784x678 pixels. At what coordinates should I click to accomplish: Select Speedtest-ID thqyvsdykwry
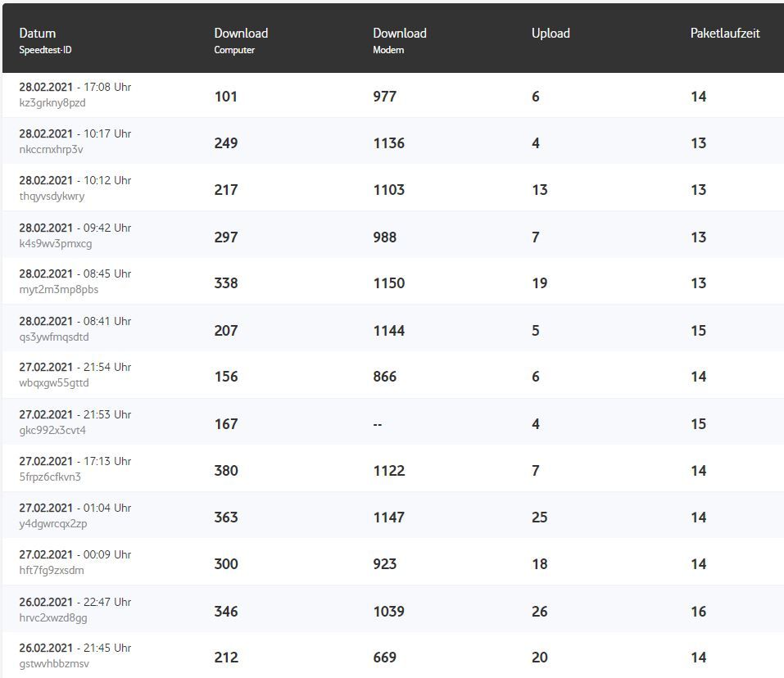click(x=52, y=197)
